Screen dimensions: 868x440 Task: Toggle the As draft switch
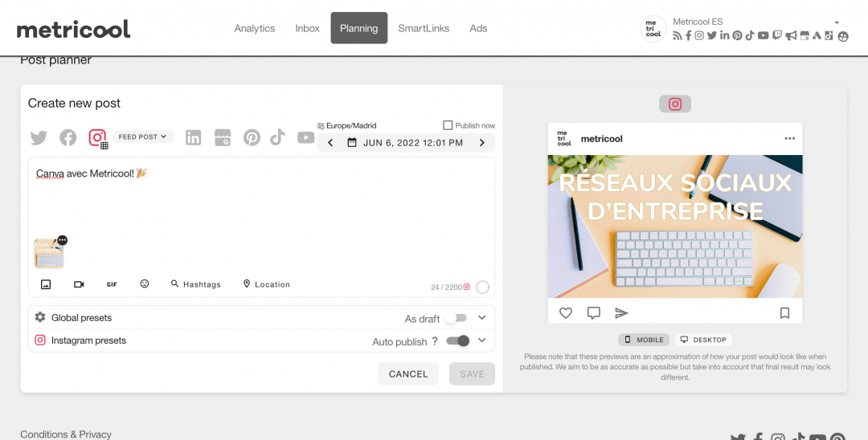click(x=455, y=318)
